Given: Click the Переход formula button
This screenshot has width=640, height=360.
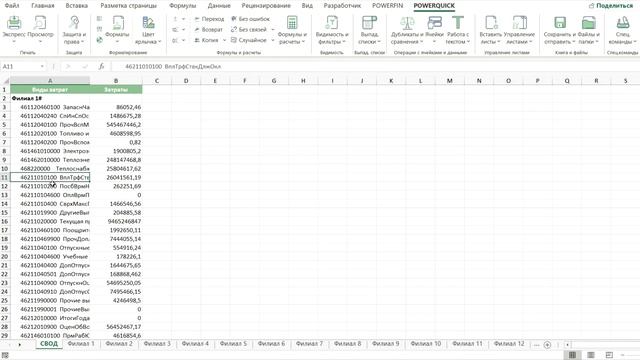Looking at the screenshot, I should [x=209, y=19].
